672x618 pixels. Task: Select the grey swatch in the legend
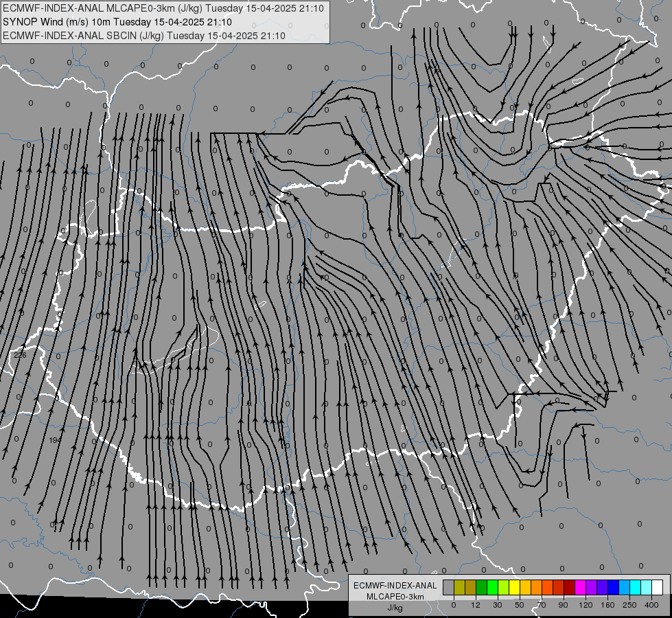[x=448, y=587]
